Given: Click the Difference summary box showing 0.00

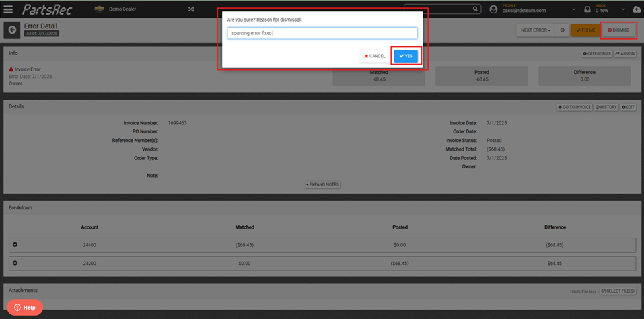Looking at the screenshot, I should tap(585, 75).
